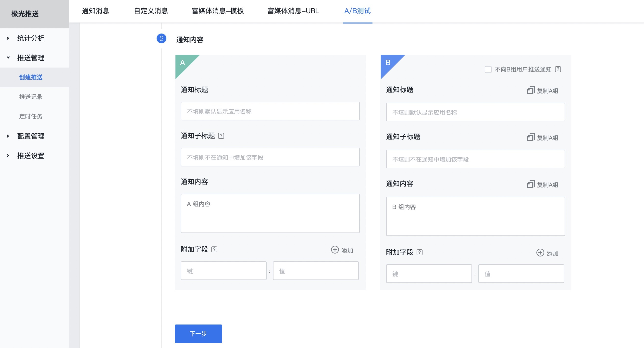Click plus-circle 添加 icon in group A
The width and height of the screenshot is (644, 348).
click(x=335, y=250)
